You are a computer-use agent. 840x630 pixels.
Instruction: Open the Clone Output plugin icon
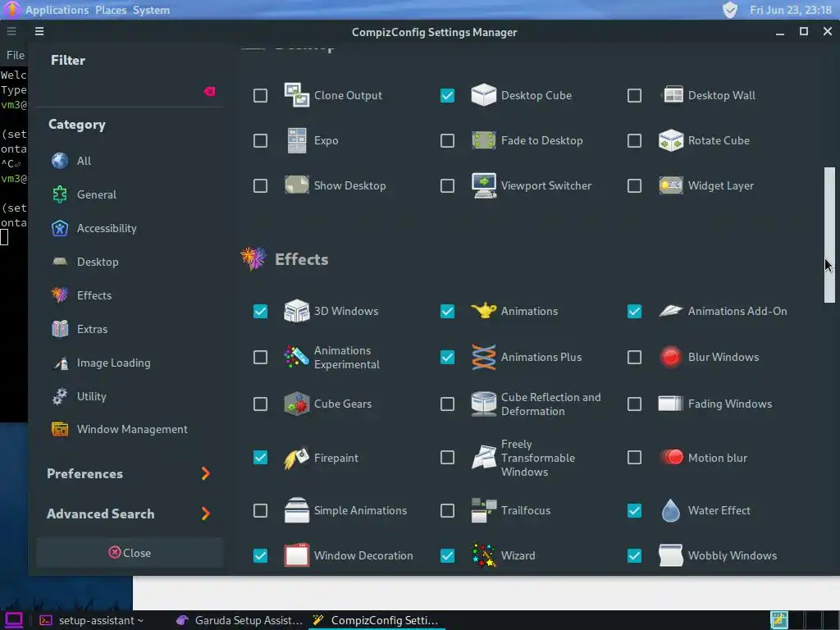(x=296, y=95)
